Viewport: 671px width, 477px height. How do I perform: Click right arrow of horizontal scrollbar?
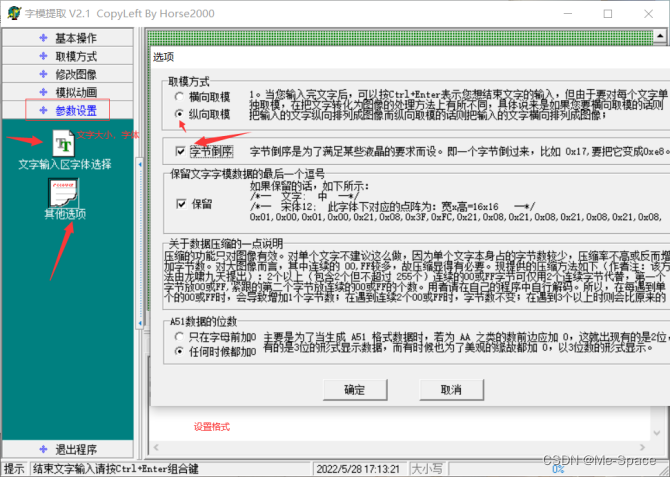coord(642,447)
